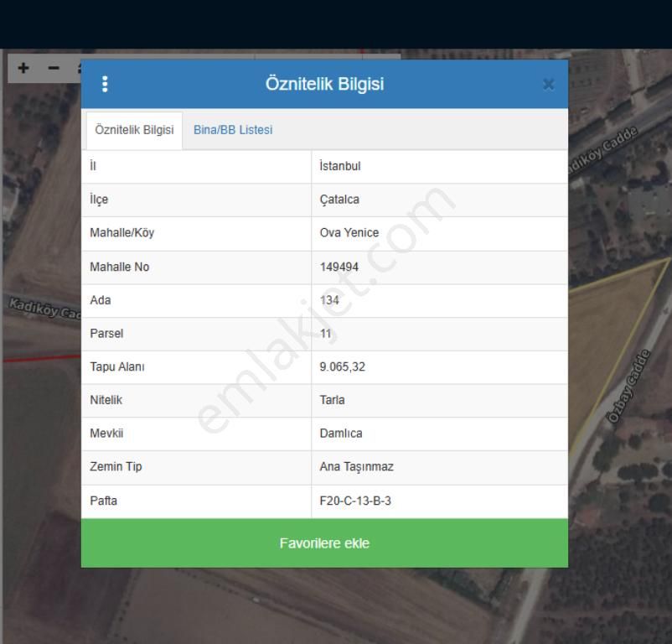
Task: Zoom in on the map
Action: point(23,68)
